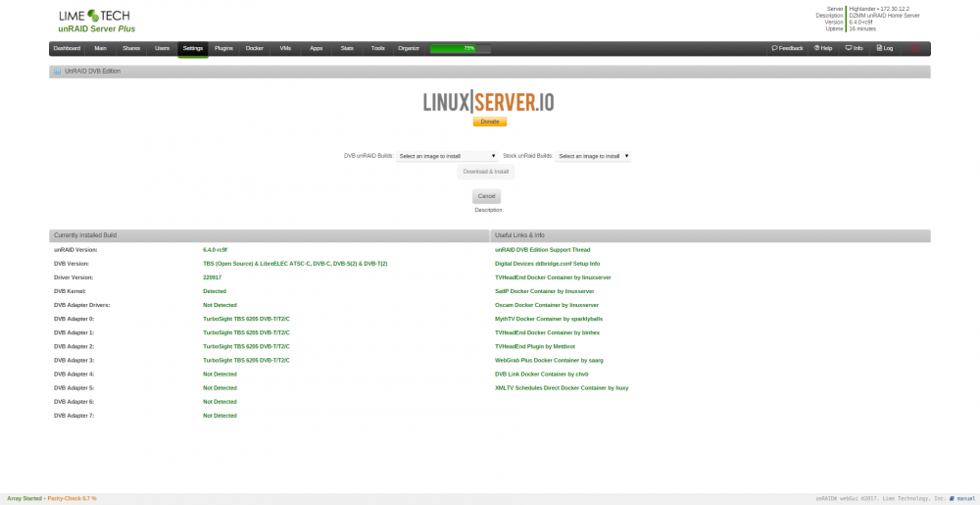Image resolution: width=980 pixels, height=505 pixels.
Task: Open the Users tab
Action: (162, 48)
